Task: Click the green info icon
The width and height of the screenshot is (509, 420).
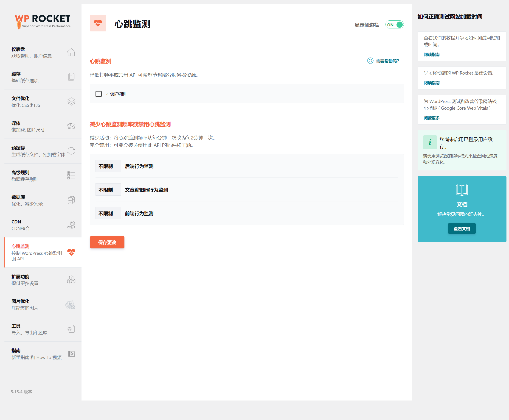Action: coord(430,142)
